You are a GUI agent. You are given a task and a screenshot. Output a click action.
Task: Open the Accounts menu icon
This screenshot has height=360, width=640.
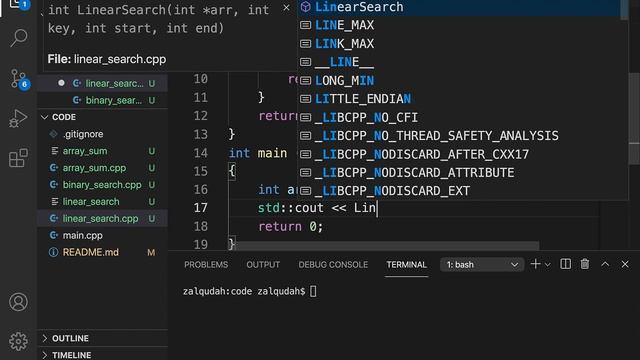[18, 302]
